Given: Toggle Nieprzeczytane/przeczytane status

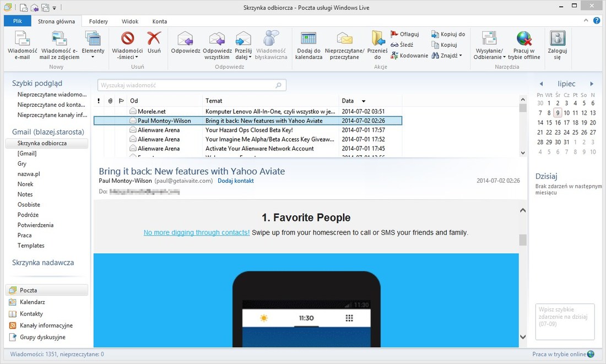Looking at the screenshot, I should click(x=344, y=45).
